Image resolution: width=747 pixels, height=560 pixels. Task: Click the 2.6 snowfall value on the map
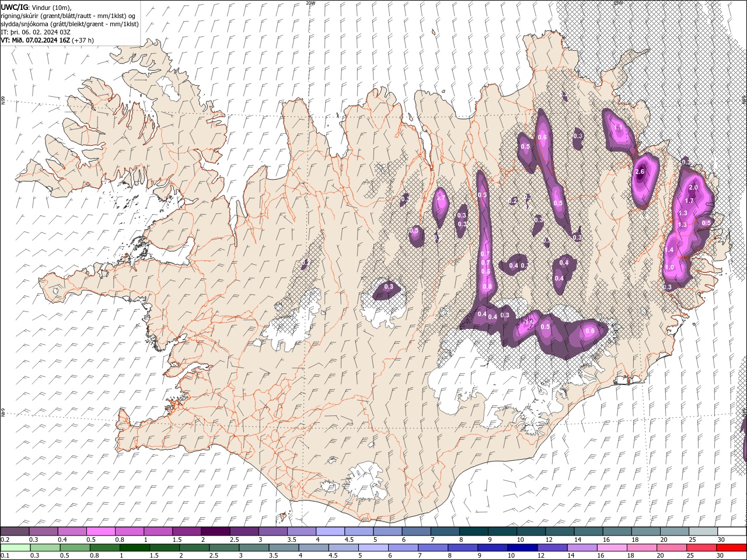coord(640,171)
